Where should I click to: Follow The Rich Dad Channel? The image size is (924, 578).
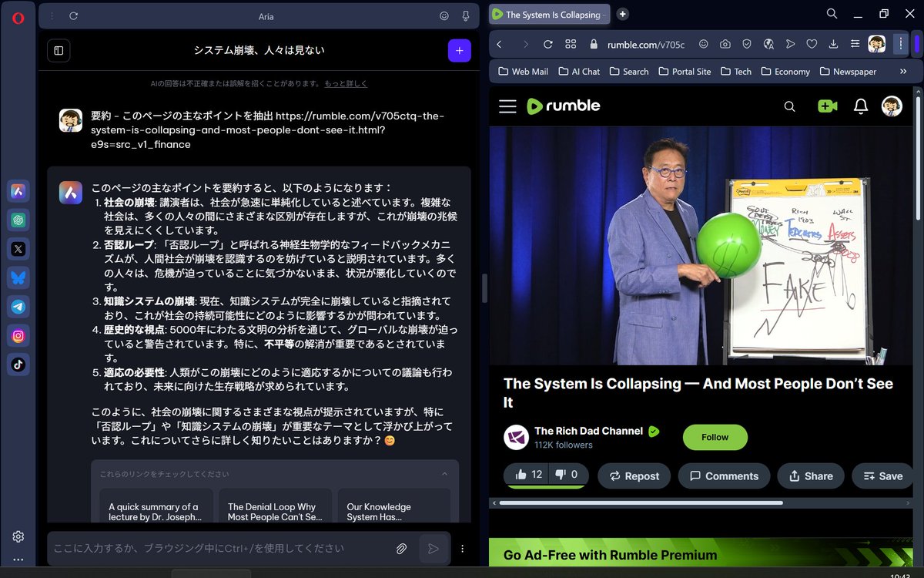click(715, 437)
